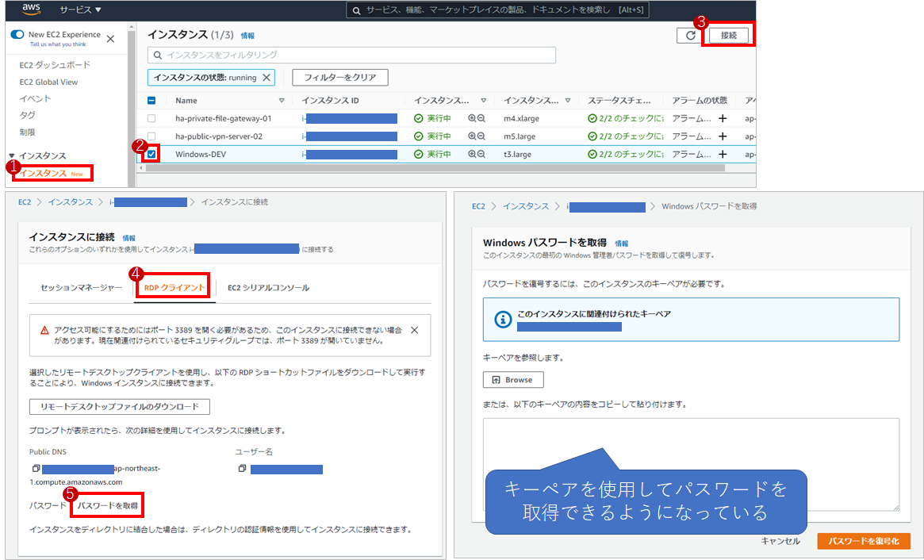Open the Tell us what you think link

point(58,44)
